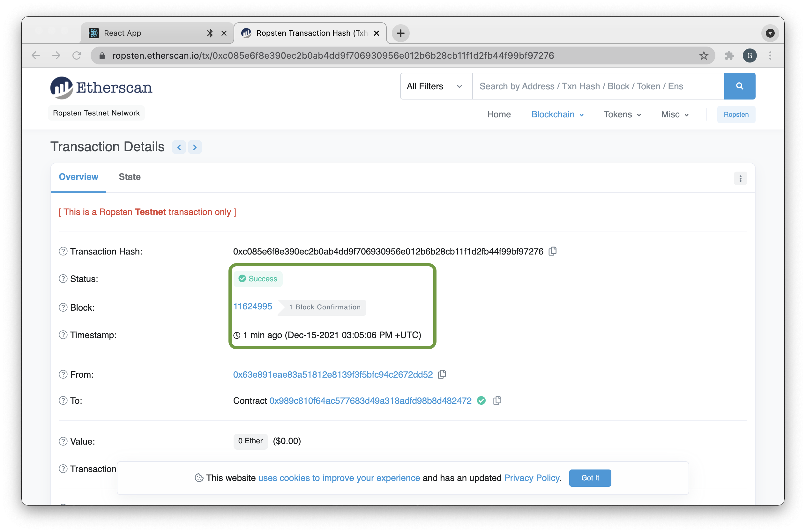Click the search magnifier button
Image resolution: width=806 pixels, height=532 pixels.
click(740, 86)
